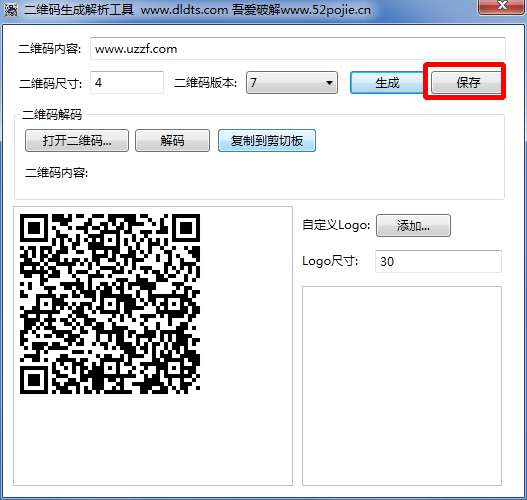Close the QR tool window
527x500 pixels.
502,6
